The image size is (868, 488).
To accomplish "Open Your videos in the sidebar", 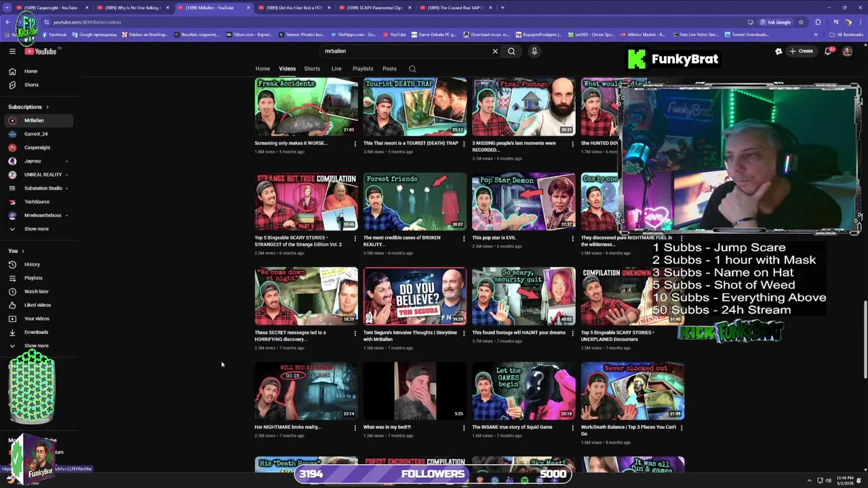I will [39, 319].
